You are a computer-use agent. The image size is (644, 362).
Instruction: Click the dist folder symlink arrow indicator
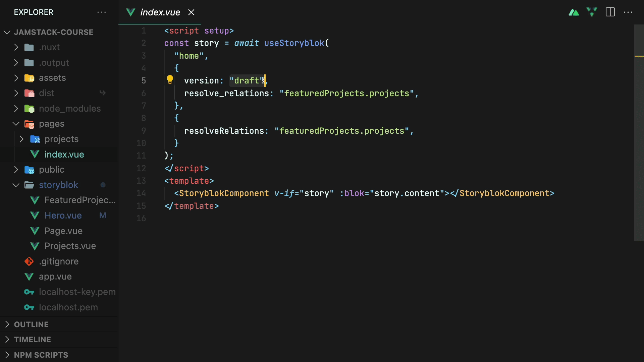coord(103,93)
